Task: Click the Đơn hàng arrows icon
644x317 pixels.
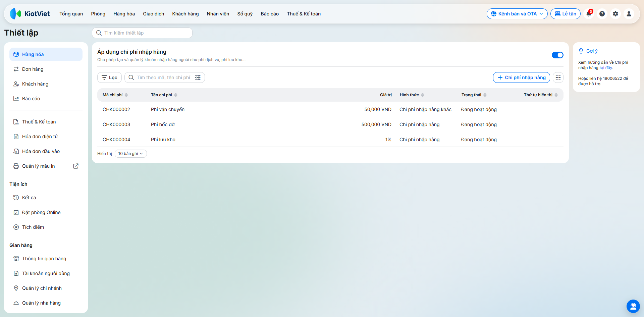Action: tap(16, 69)
